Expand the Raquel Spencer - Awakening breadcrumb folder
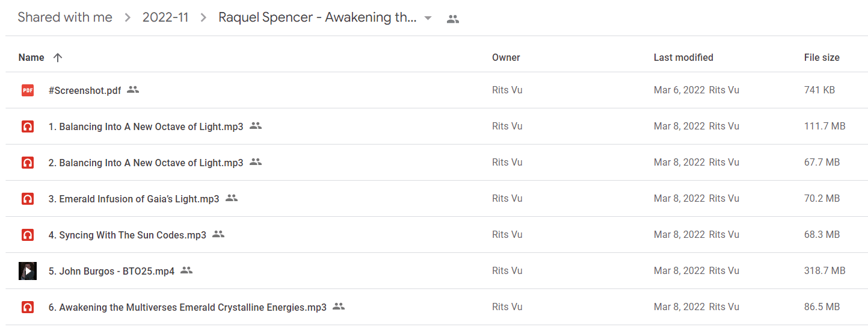 [318, 17]
